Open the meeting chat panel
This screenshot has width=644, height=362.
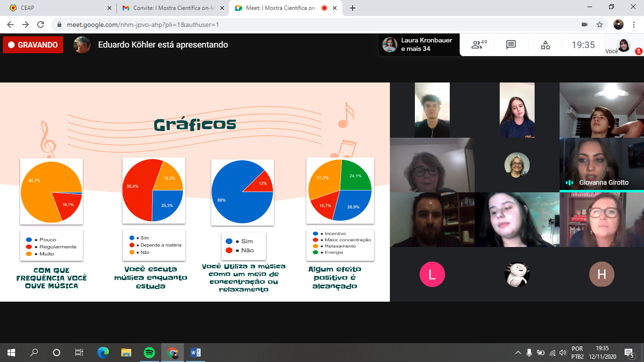click(511, 45)
